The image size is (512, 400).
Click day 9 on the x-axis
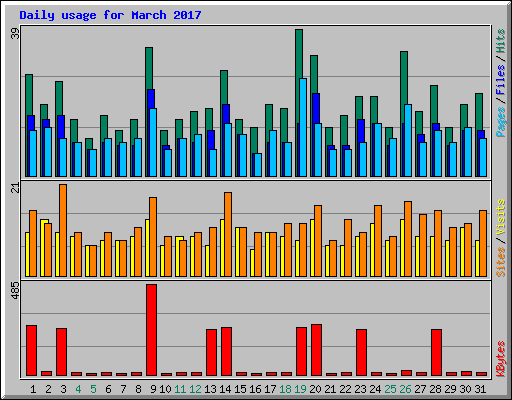[153, 389]
